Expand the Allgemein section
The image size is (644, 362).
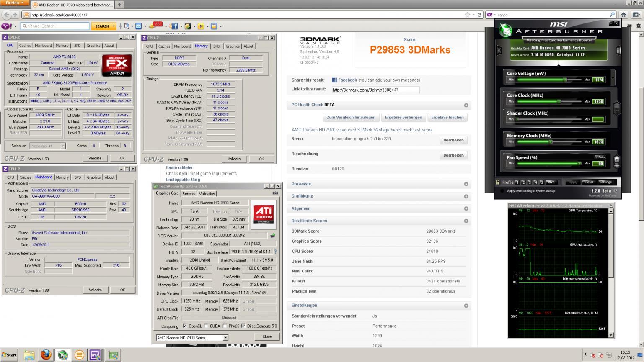[466, 208]
